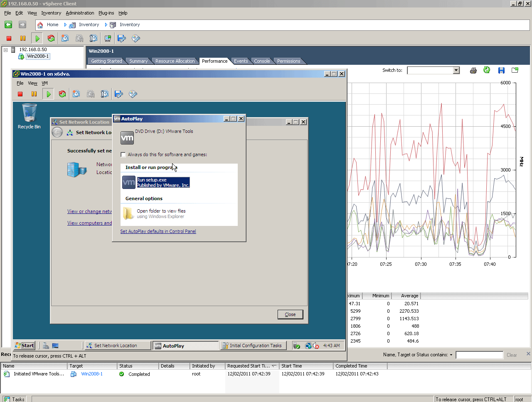Click the guest volume tray icon
Image resolution: width=532 pixels, height=402 pixels.
click(x=316, y=346)
